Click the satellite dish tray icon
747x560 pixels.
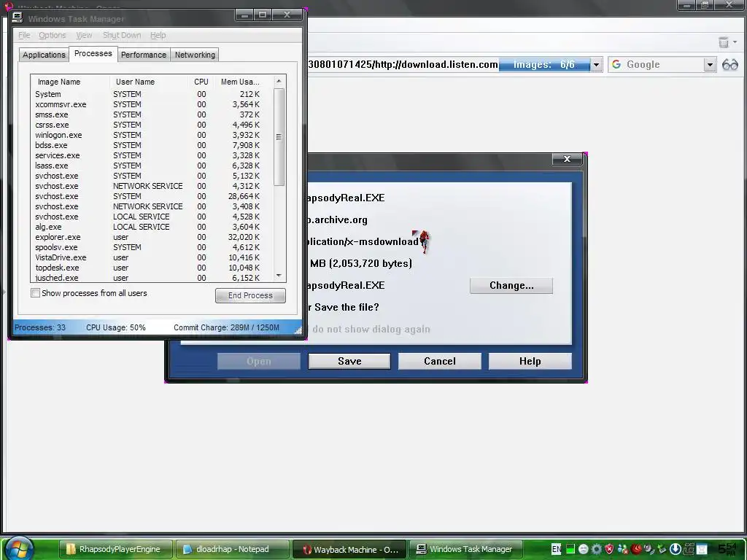(x=649, y=549)
